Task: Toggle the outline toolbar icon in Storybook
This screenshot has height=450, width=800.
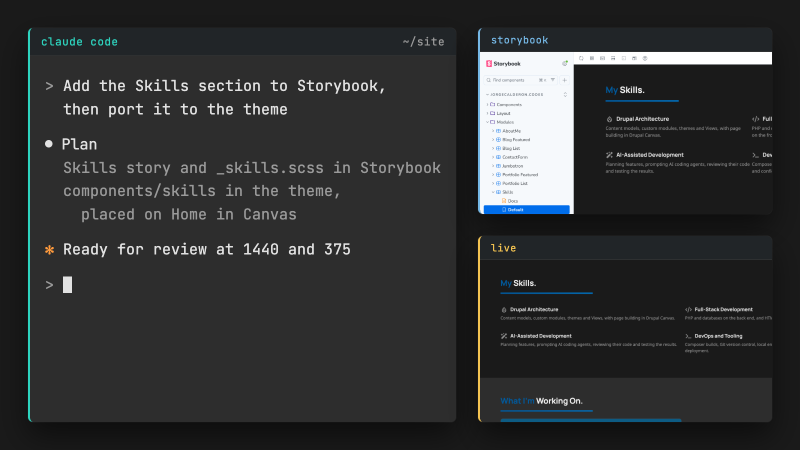Action: 624,59
